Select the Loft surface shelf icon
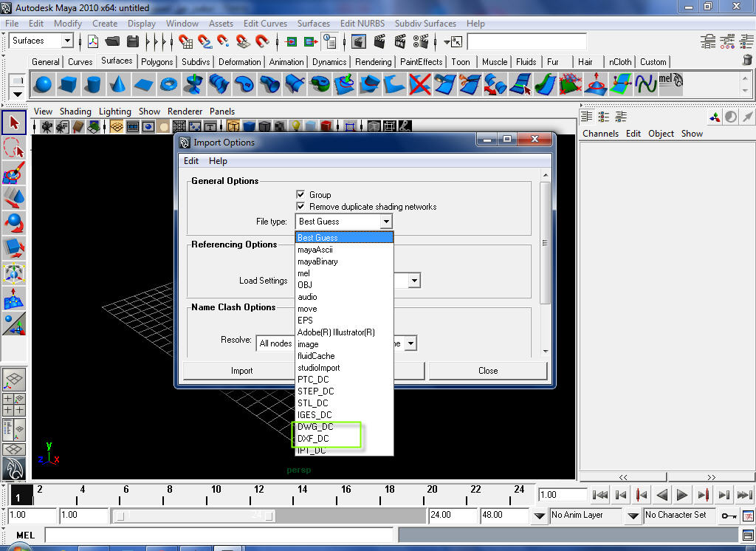 coord(219,84)
